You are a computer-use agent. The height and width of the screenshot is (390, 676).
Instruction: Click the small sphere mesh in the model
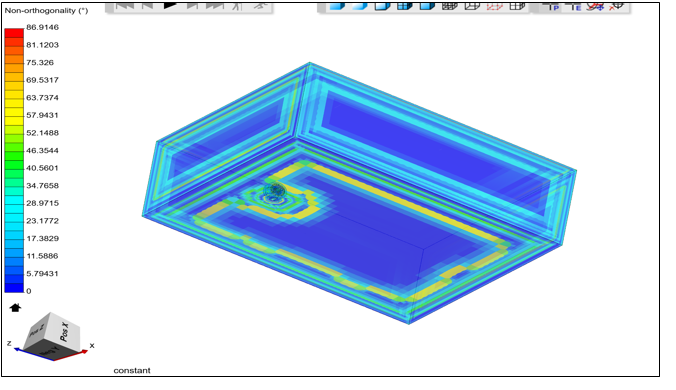[x=275, y=190]
